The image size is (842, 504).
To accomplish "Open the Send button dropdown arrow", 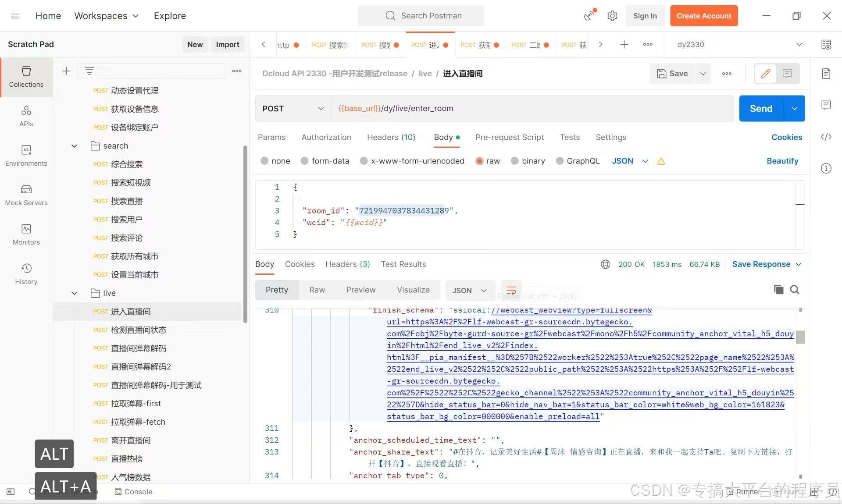I will pos(794,108).
